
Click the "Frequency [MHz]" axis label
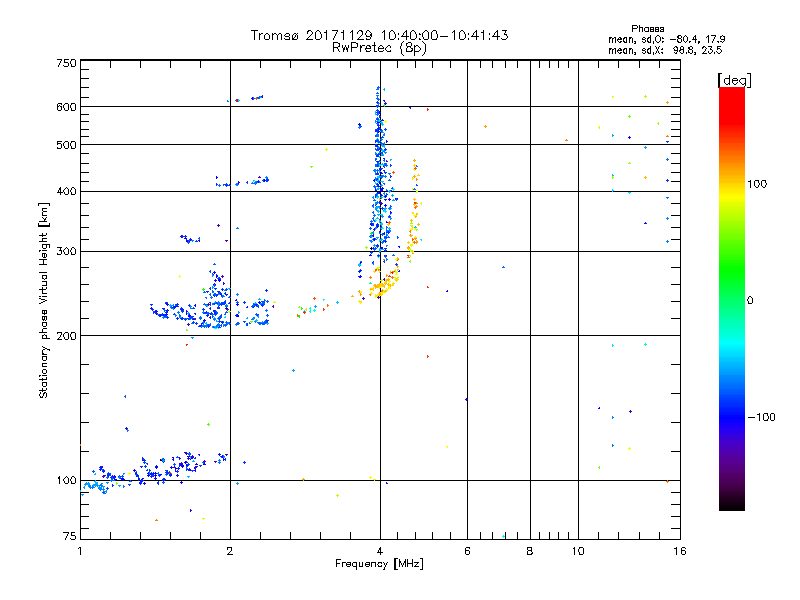point(379,564)
